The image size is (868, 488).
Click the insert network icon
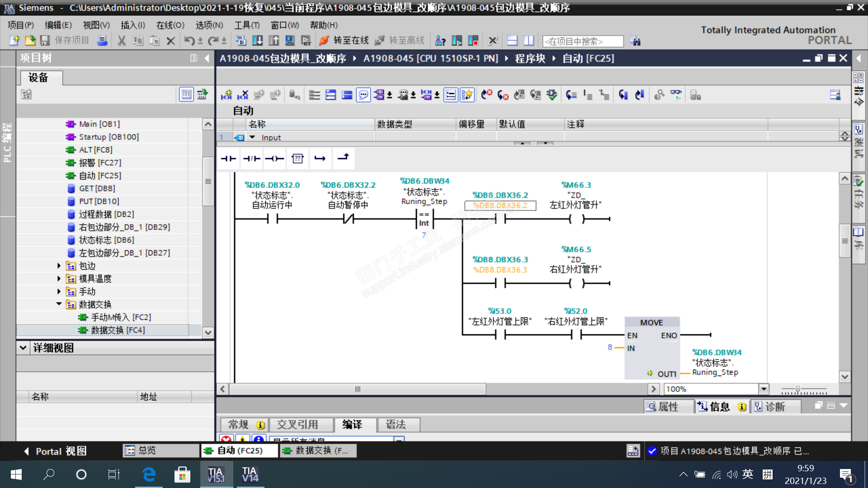coord(226,95)
